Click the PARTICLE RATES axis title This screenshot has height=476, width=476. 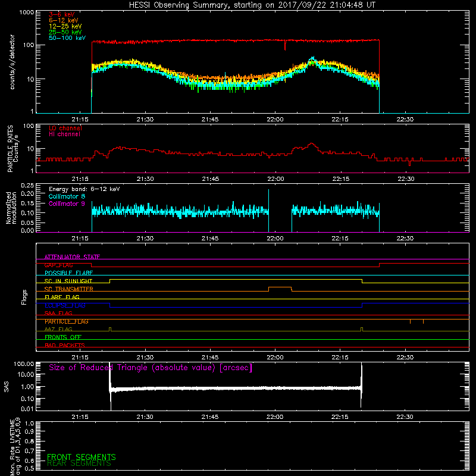(x=12, y=149)
